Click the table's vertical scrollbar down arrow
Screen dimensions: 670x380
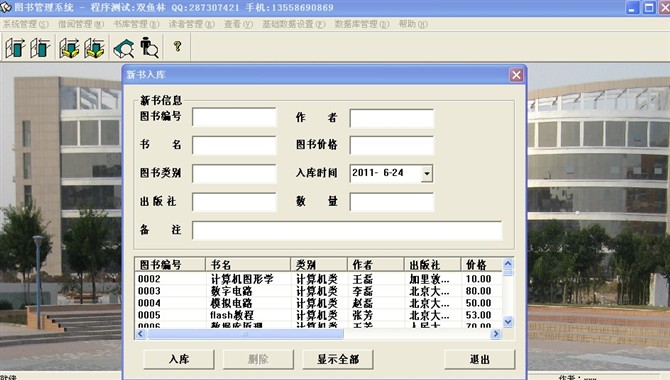pyautogui.click(x=508, y=322)
